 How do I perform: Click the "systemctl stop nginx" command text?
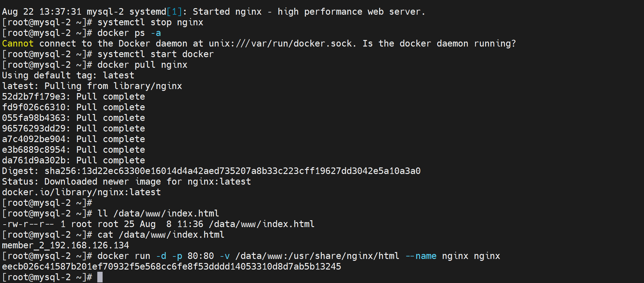click(x=150, y=22)
